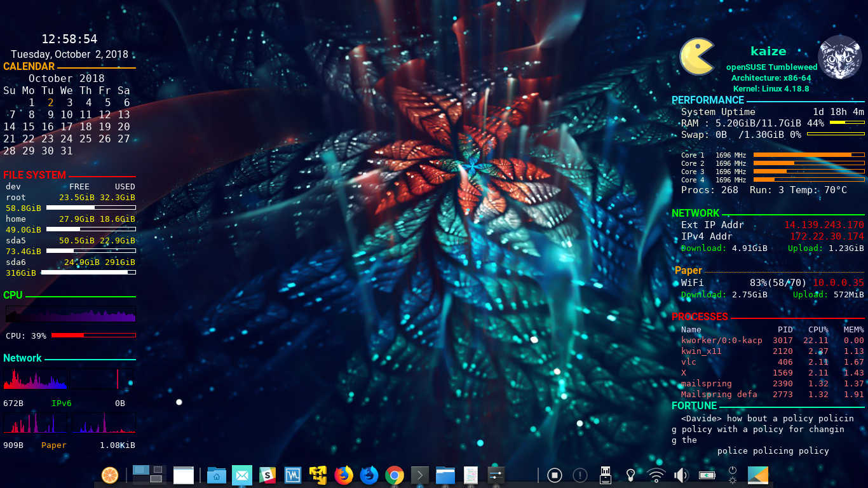Viewport: 868px width, 488px height.
Task: Launch Firefox from the dock
Action: point(344,475)
